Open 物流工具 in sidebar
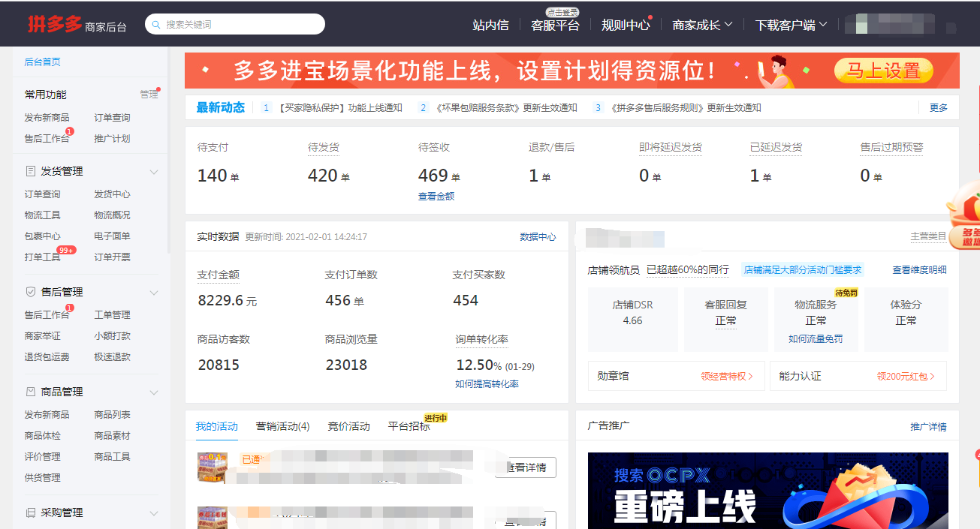 tap(42, 215)
